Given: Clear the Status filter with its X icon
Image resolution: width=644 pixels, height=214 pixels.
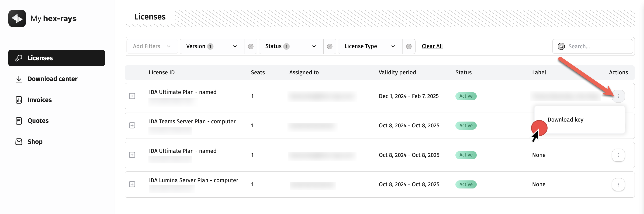Looking at the screenshot, I should pos(329,46).
